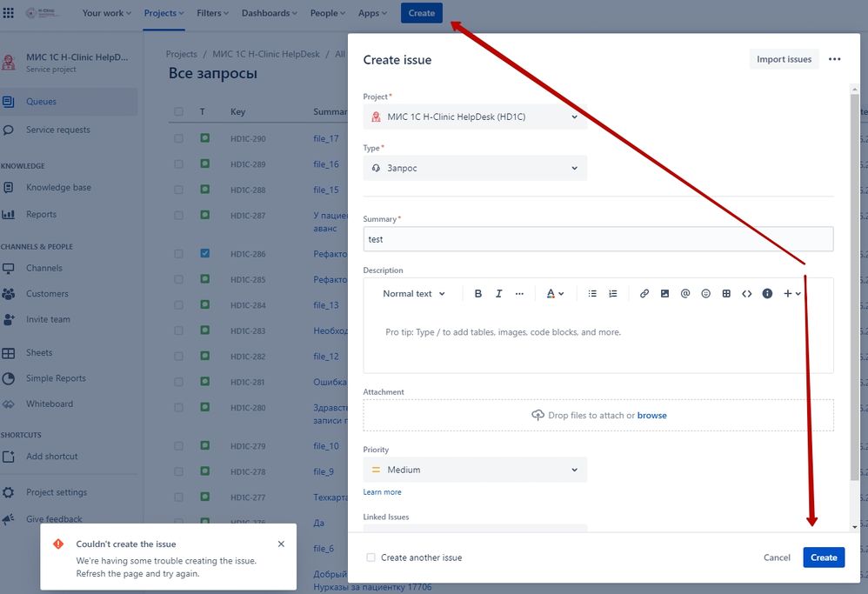
Task: Open Queues in sidebar
Action: 69,101
